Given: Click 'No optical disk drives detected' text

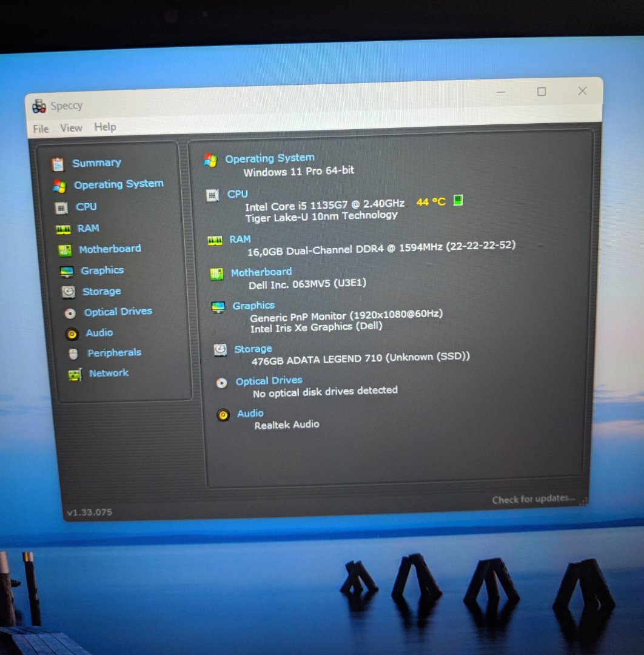Looking at the screenshot, I should click(x=325, y=392).
